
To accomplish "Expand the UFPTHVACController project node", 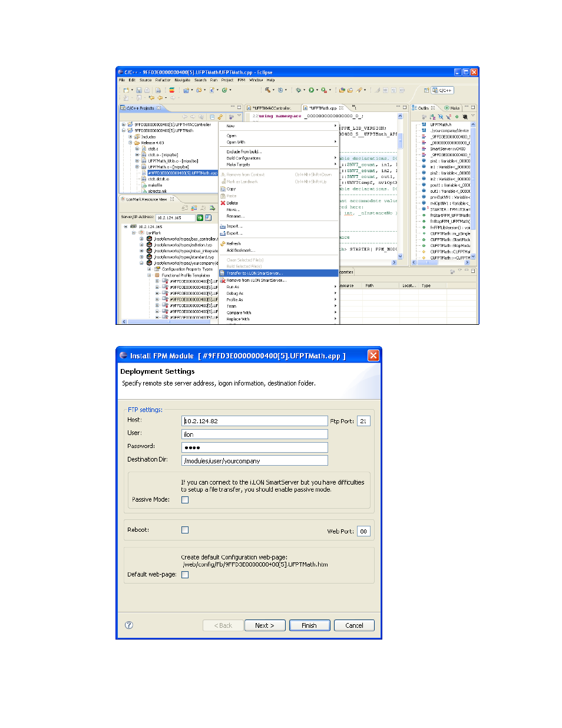I will pyautogui.click(x=124, y=124).
